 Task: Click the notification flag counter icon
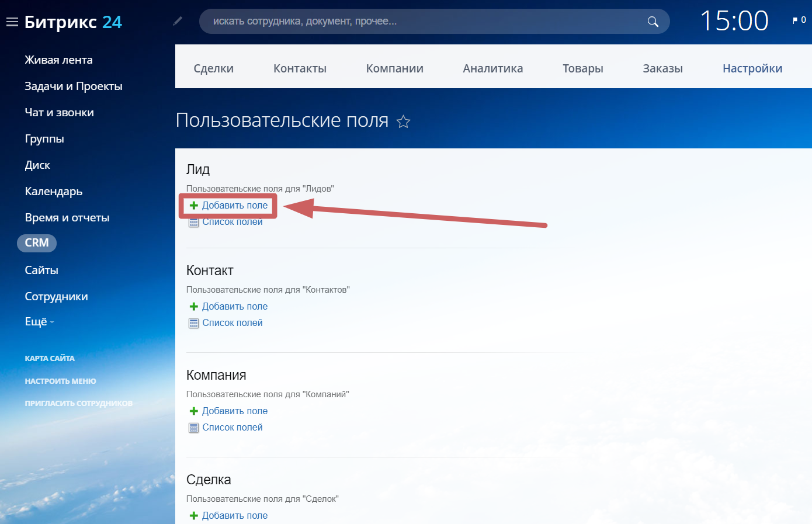799,20
